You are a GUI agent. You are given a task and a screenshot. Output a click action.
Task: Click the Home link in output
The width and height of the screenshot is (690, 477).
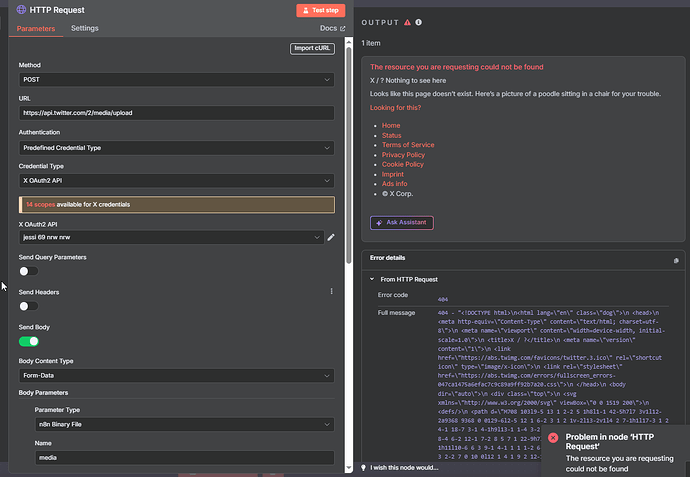pyautogui.click(x=391, y=125)
